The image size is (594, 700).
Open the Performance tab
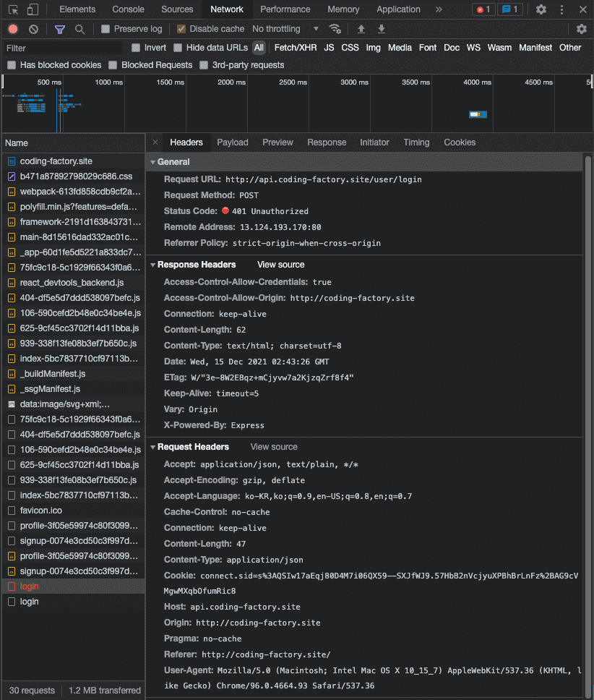285,9
